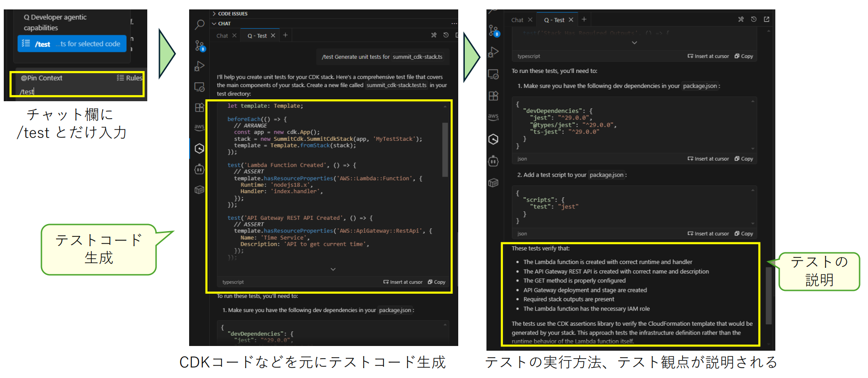
Task: Copy the typescript code in the middle screenshot
Action: [x=437, y=282]
